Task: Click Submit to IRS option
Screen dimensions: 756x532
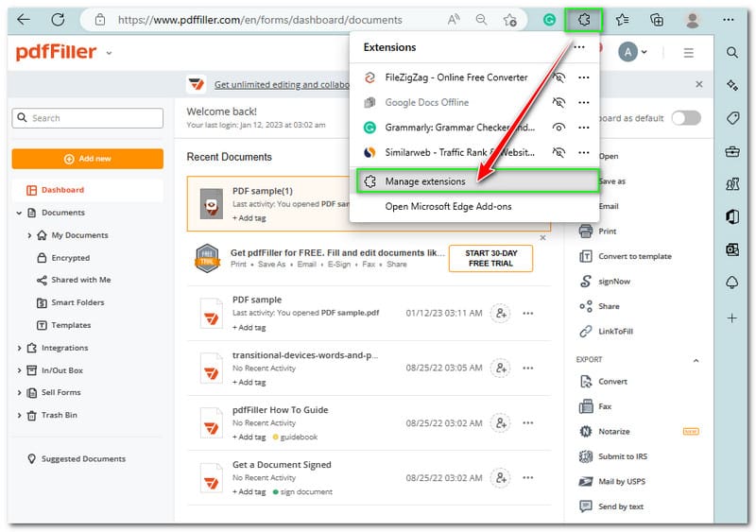Action: point(623,456)
